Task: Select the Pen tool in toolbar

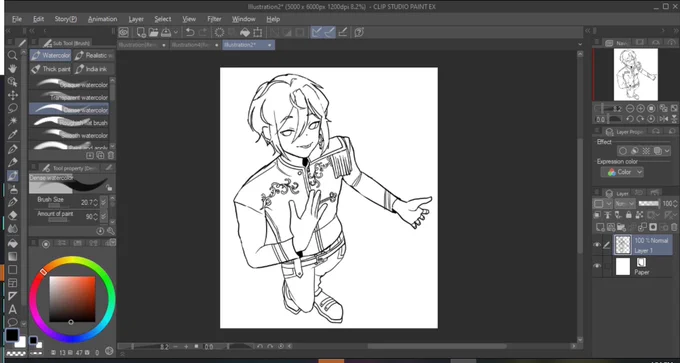Action: [x=13, y=149]
